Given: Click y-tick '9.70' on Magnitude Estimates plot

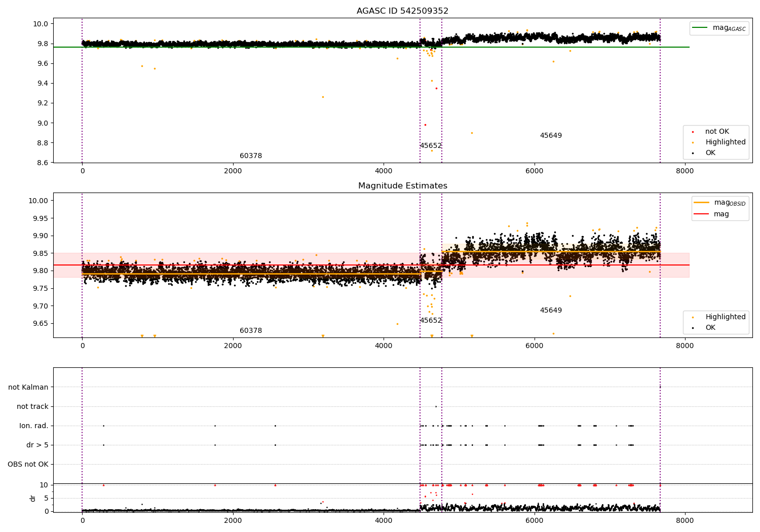Looking at the screenshot, I should [41, 306].
